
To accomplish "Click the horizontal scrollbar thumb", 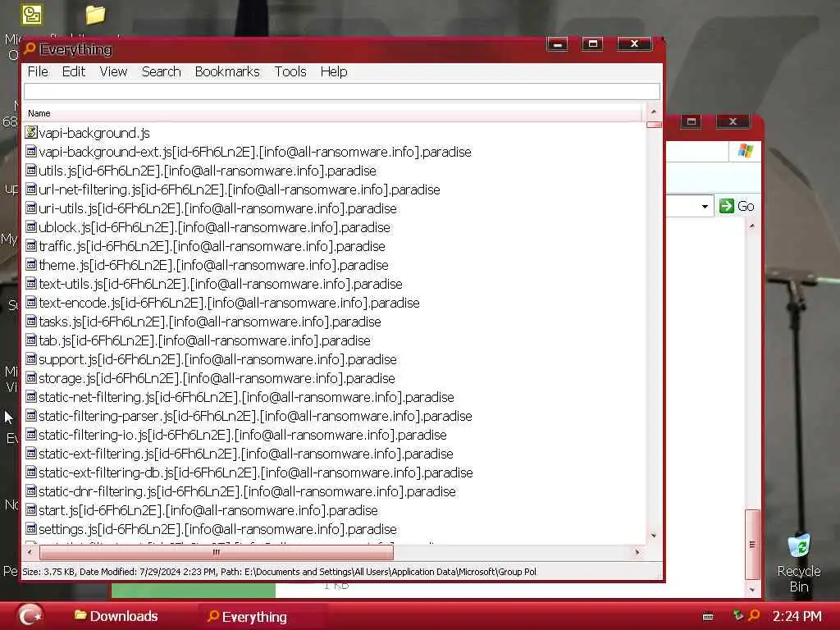I will click(217, 552).
